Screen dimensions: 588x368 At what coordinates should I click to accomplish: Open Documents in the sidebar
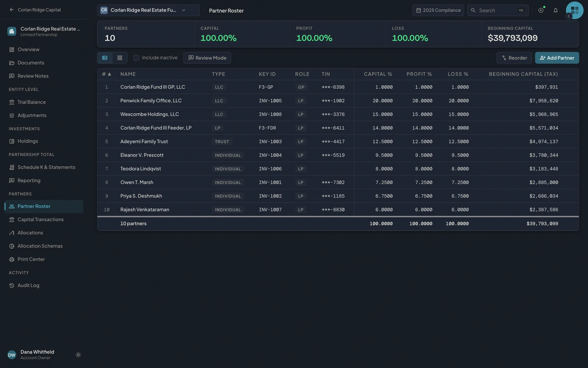click(x=44, y=63)
